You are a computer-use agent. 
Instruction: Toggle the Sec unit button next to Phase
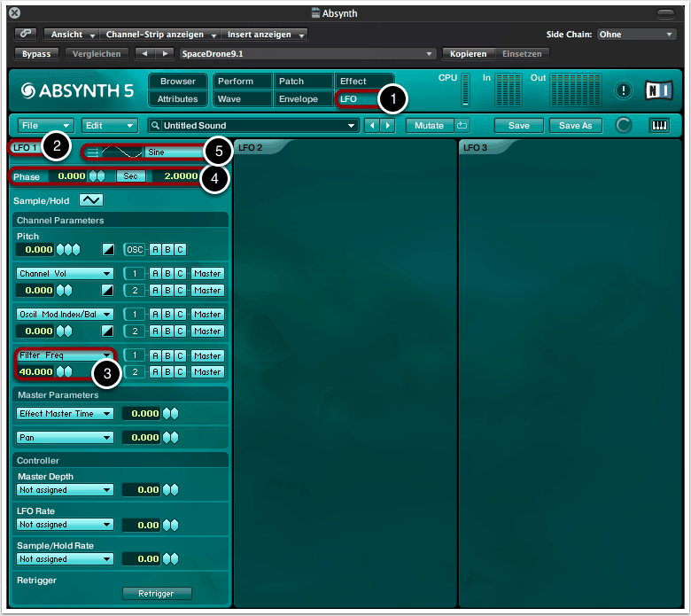(130, 176)
